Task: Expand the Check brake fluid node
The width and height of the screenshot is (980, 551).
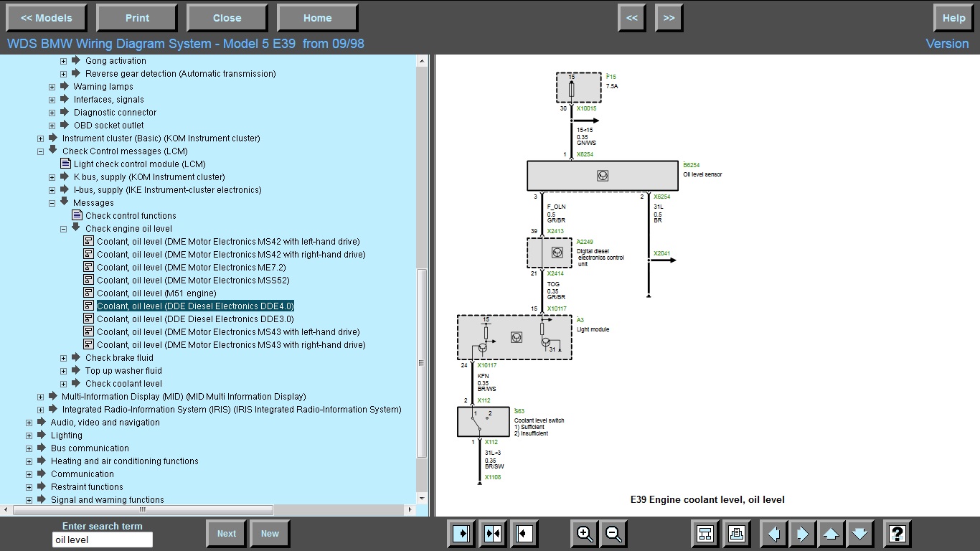Action: click(x=64, y=358)
